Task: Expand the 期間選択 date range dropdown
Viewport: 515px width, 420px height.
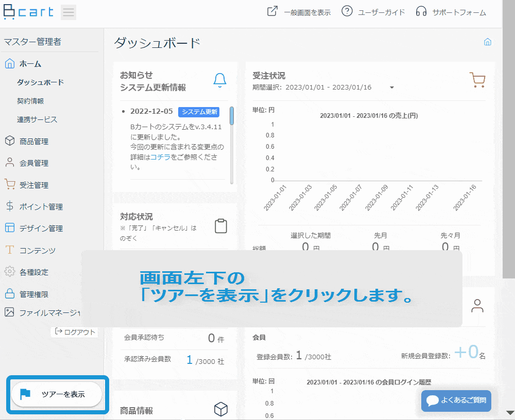Action: click(391, 87)
